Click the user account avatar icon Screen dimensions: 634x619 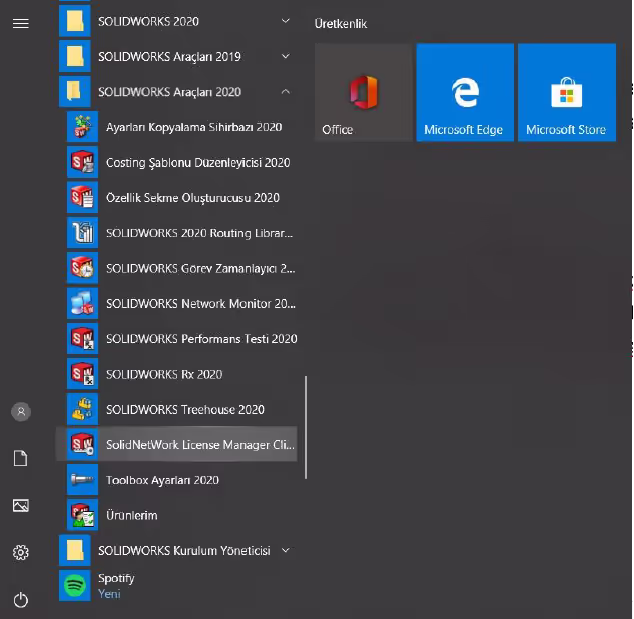coord(21,412)
